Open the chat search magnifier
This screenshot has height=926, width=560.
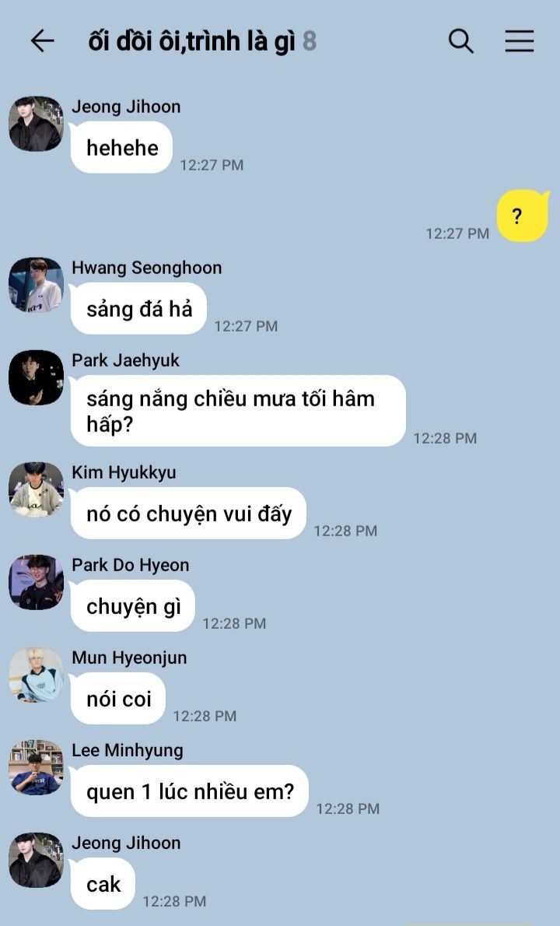click(x=461, y=41)
